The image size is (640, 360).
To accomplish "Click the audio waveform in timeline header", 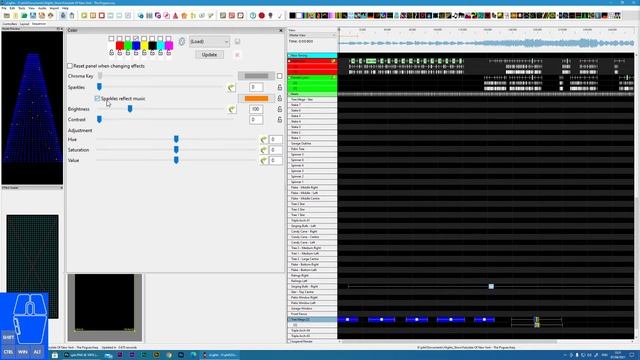I will click(486, 43).
